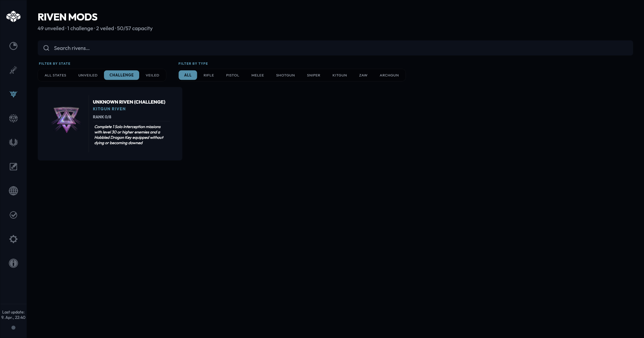Open the world state globe icon

click(13, 190)
